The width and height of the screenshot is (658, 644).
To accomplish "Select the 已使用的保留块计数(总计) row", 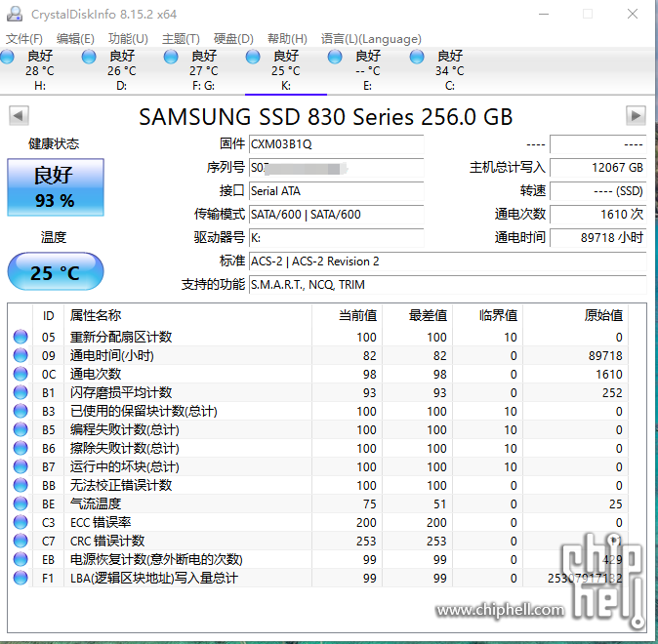I will (x=318, y=411).
